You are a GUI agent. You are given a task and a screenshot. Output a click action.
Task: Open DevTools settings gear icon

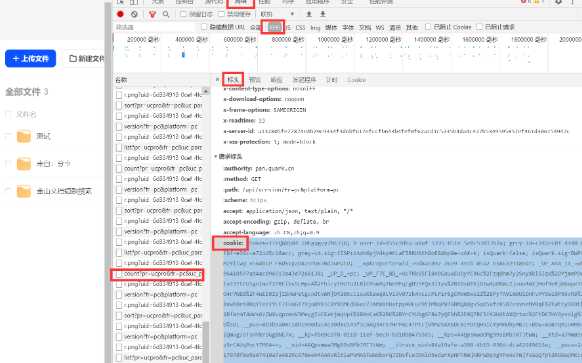(x=558, y=2)
